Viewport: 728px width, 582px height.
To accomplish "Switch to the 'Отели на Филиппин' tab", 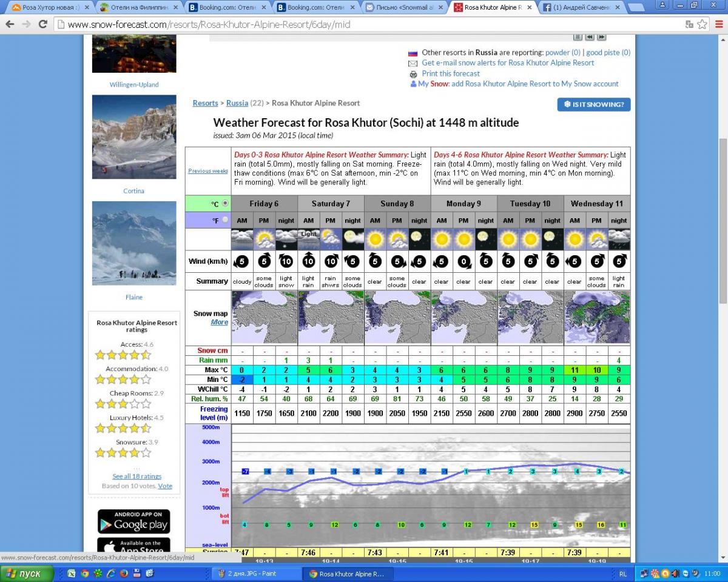I will 138,8.
